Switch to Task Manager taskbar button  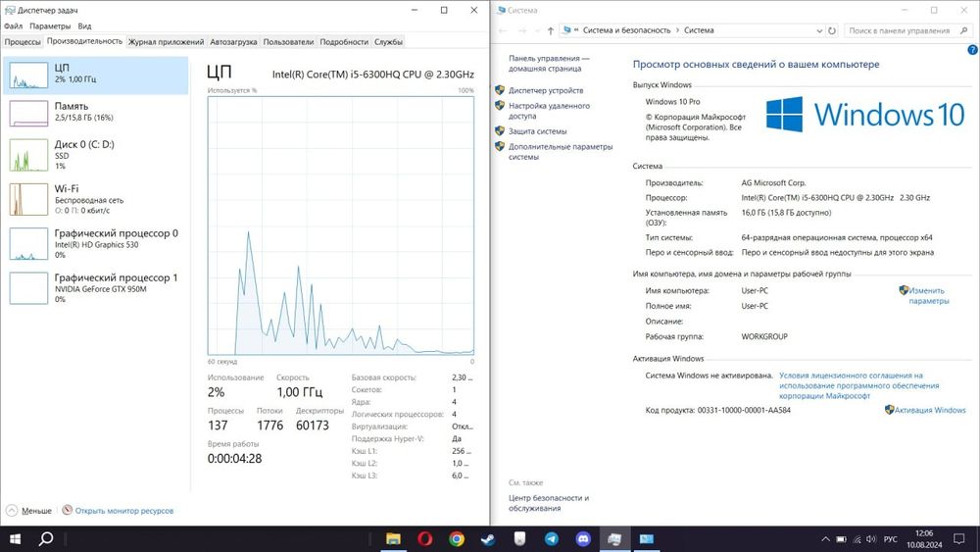(615, 539)
